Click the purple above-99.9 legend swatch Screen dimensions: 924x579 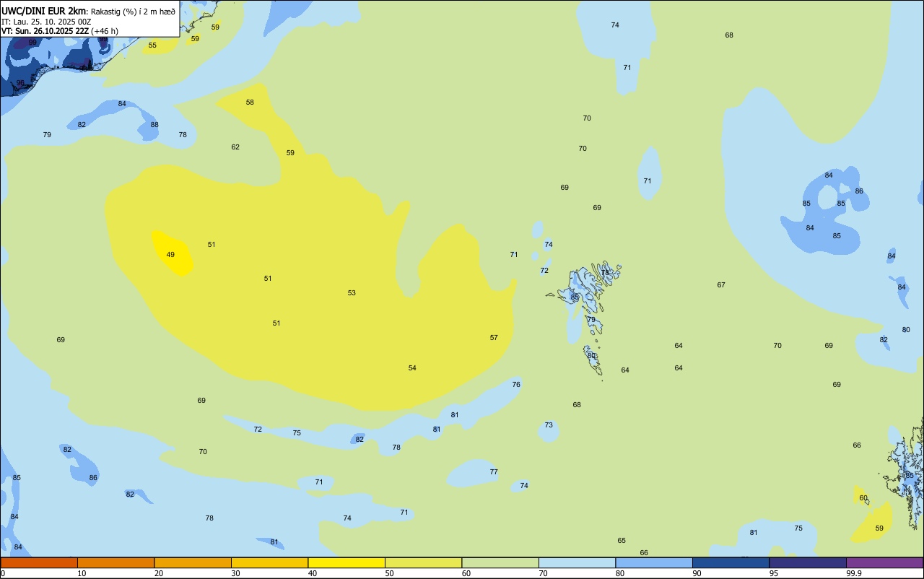pos(884,562)
